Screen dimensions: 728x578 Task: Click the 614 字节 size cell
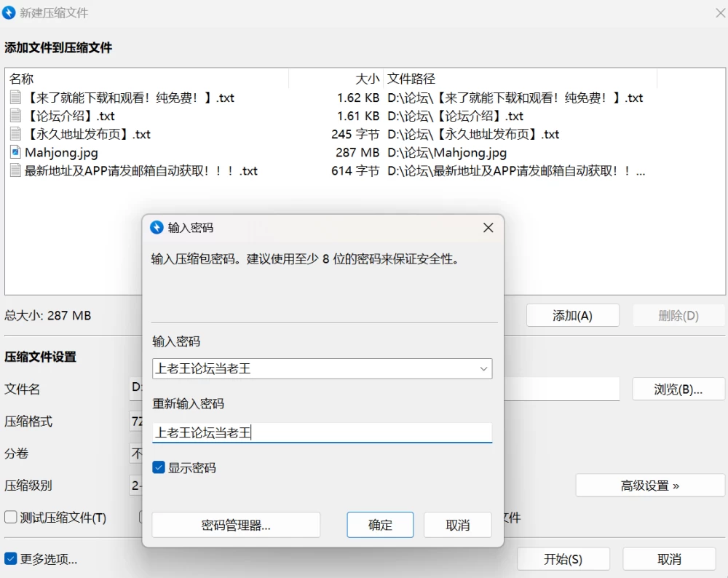point(355,171)
